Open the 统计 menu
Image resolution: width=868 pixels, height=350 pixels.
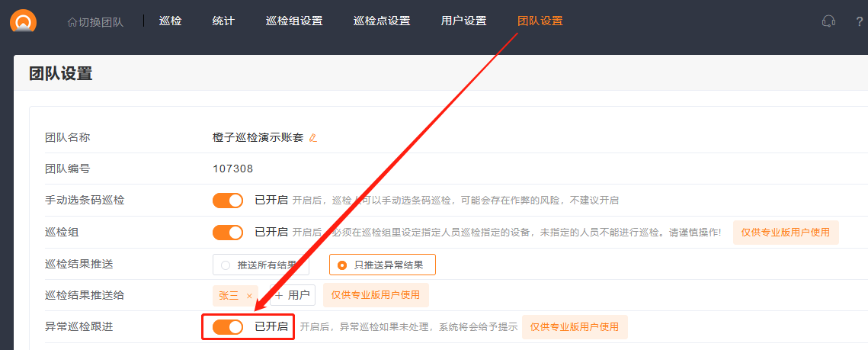[223, 21]
